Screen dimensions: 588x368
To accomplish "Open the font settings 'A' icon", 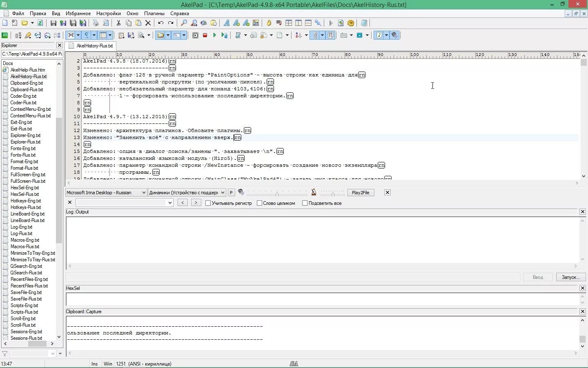I will pyautogui.click(x=226, y=23).
